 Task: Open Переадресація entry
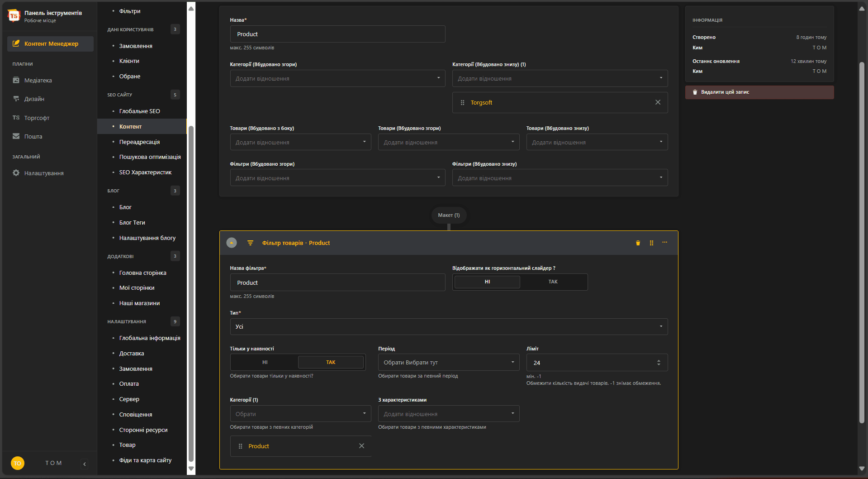coord(140,142)
